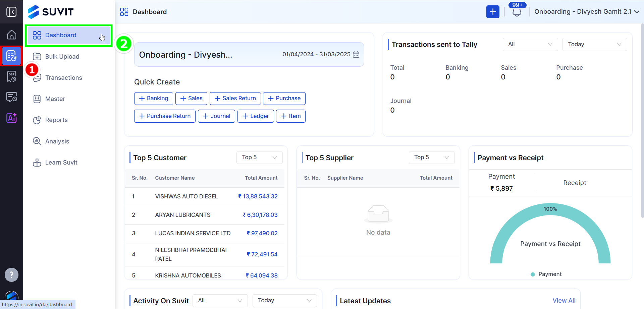The width and height of the screenshot is (644, 309).
Task: Click the page vertical scrollbar
Action: [642, 121]
